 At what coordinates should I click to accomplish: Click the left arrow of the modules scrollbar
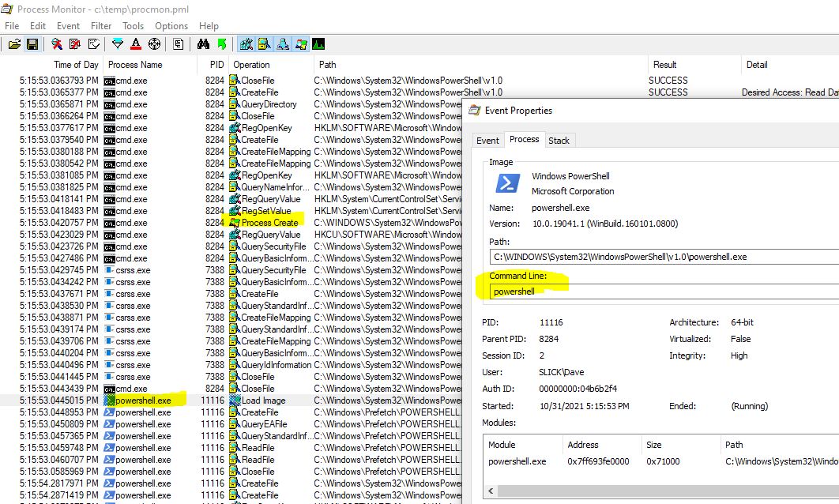tap(491, 491)
